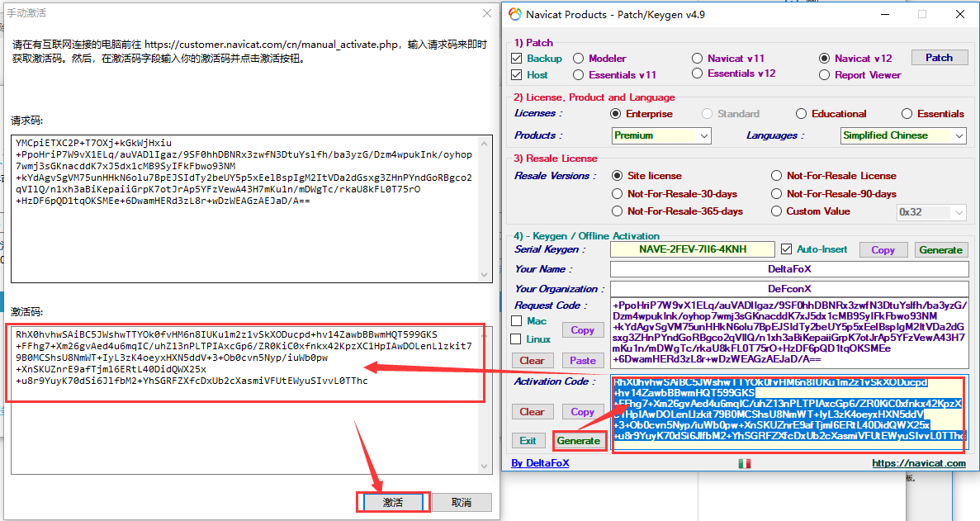Select Not-For-Resale-90-days radio
Image resolution: width=980 pixels, height=521 pixels.
(776, 194)
